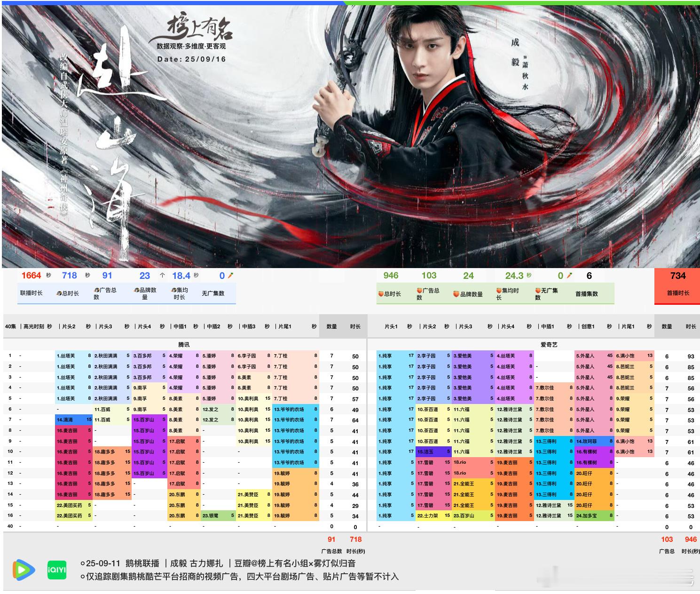Viewport: 700px width, 594px height.
Task: Click the carrot icon next to the green 0
Action: coord(569,276)
